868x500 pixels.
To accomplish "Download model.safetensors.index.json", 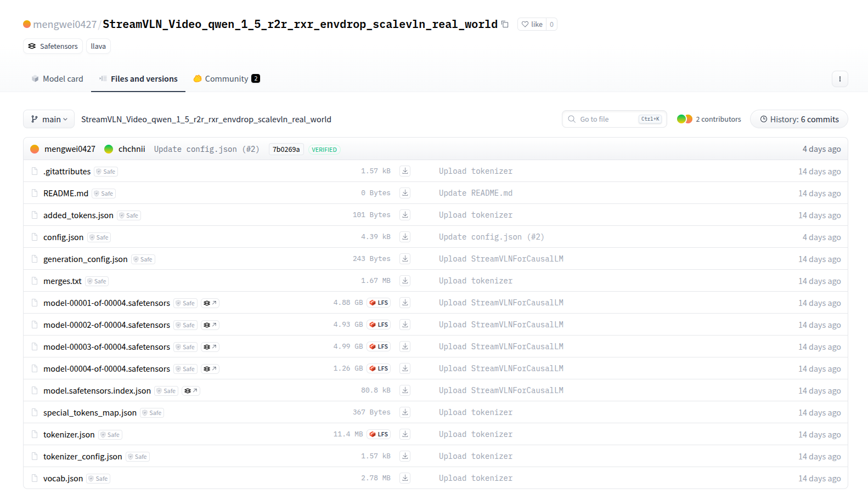I will 405,390.
